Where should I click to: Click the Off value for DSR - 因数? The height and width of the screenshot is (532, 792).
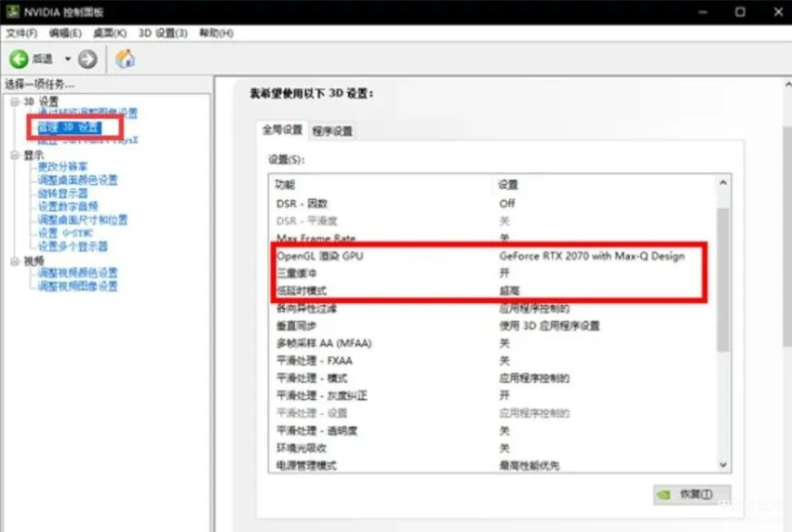[507, 204]
